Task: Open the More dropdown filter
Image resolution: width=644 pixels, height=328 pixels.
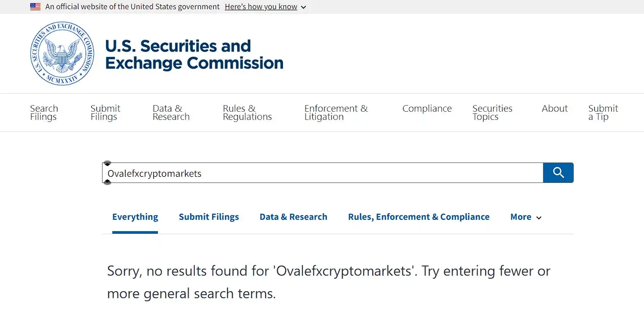Action: point(526,217)
